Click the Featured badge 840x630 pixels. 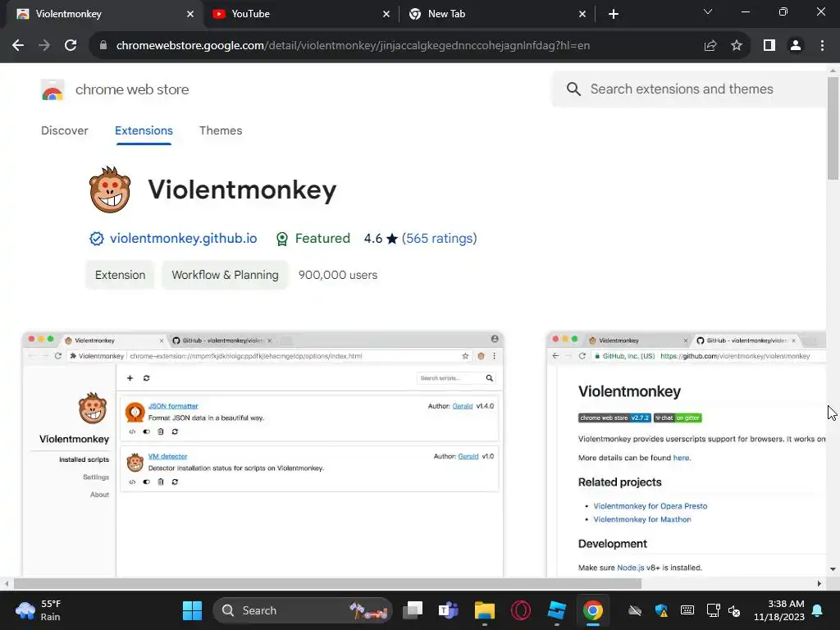pyautogui.click(x=313, y=239)
